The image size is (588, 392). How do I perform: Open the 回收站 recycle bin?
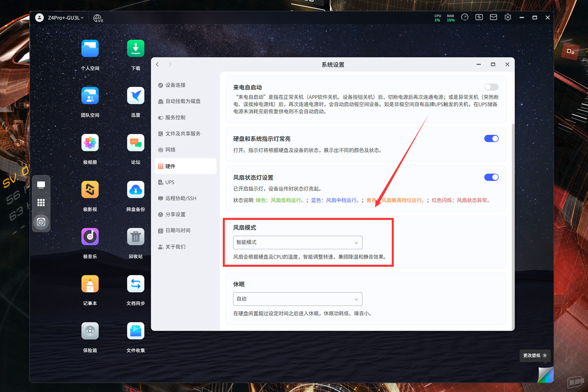pos(136,237)
